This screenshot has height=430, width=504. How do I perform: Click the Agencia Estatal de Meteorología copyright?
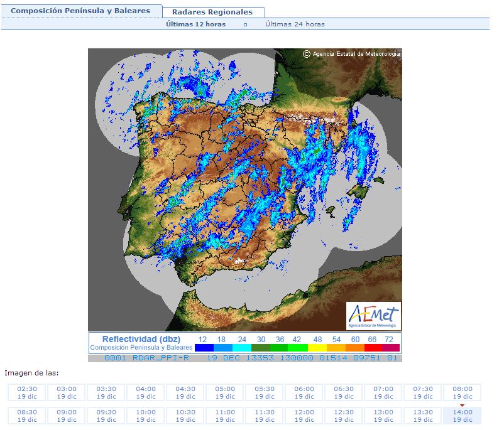(x=351, y=54)
